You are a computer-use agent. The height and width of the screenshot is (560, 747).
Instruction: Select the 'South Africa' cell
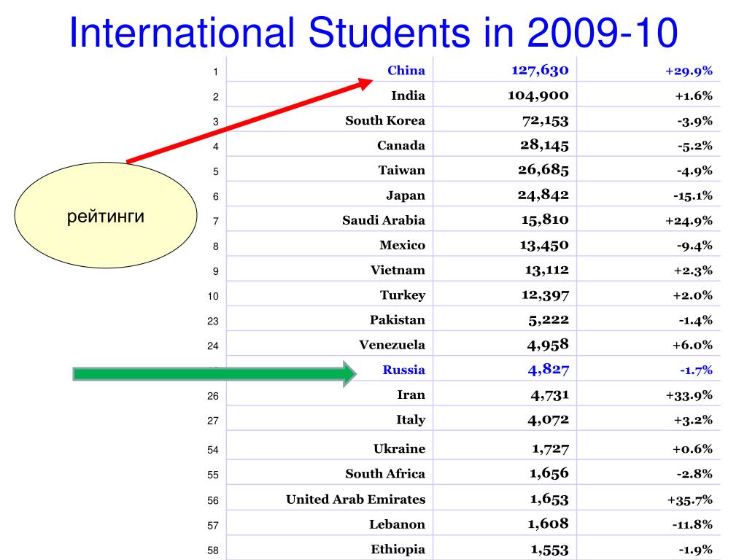pos(385,474)
